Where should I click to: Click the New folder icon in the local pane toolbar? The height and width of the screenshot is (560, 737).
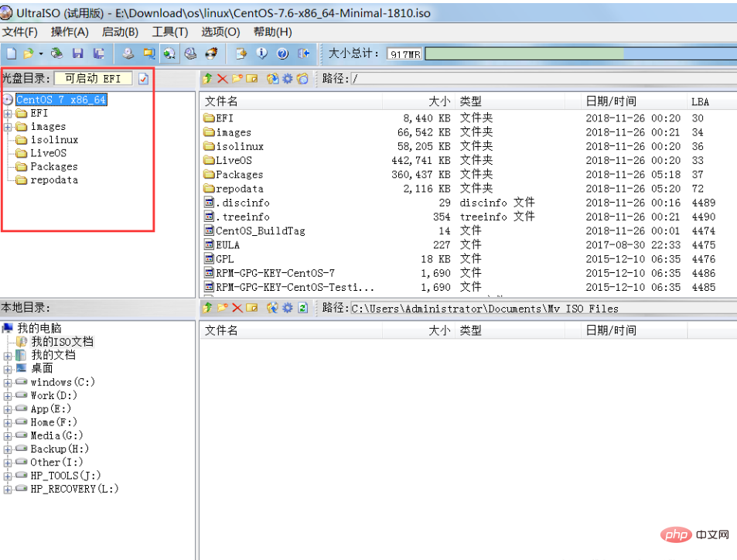tap(222, 308)
